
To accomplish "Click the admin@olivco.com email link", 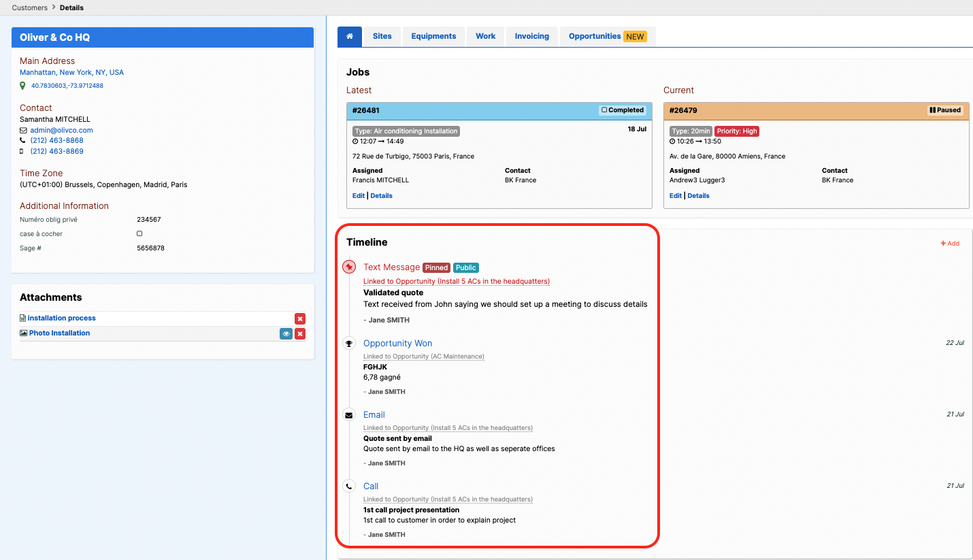I will point(61,130).
